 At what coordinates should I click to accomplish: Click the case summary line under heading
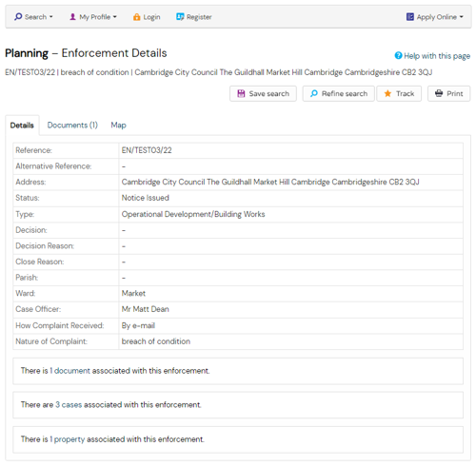click(219, 72)
